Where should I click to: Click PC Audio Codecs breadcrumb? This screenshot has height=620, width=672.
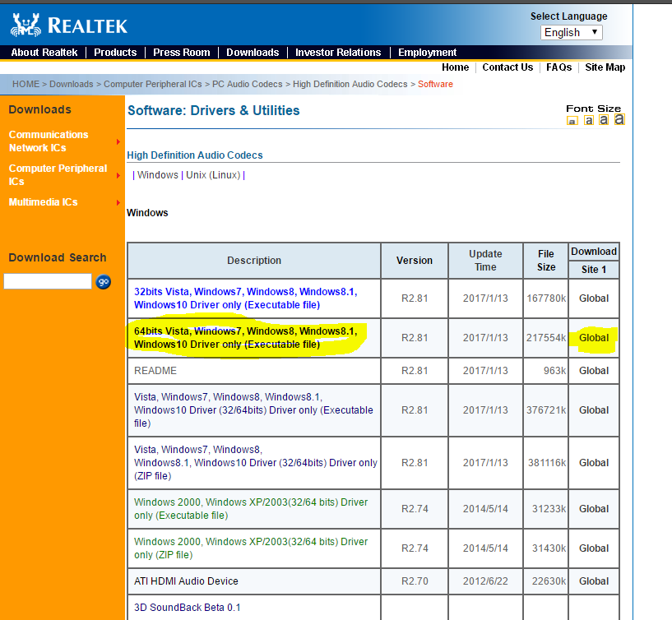tap(248, 84)
